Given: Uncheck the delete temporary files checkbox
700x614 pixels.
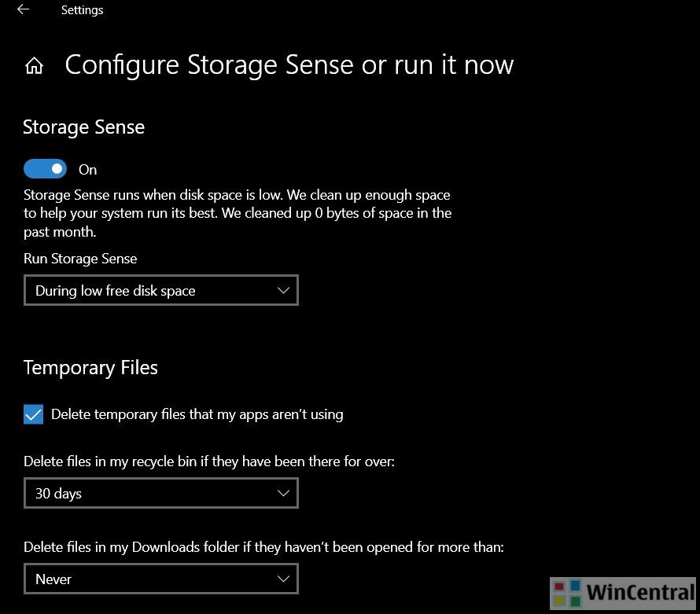Looking at the screenshot, I should 33,414.
